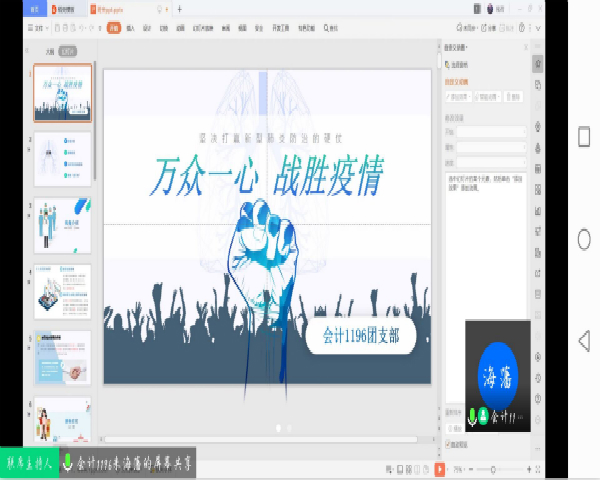The image size is (600, 480).
Task: Close the custom animation panel
Action: coord(526,47)
